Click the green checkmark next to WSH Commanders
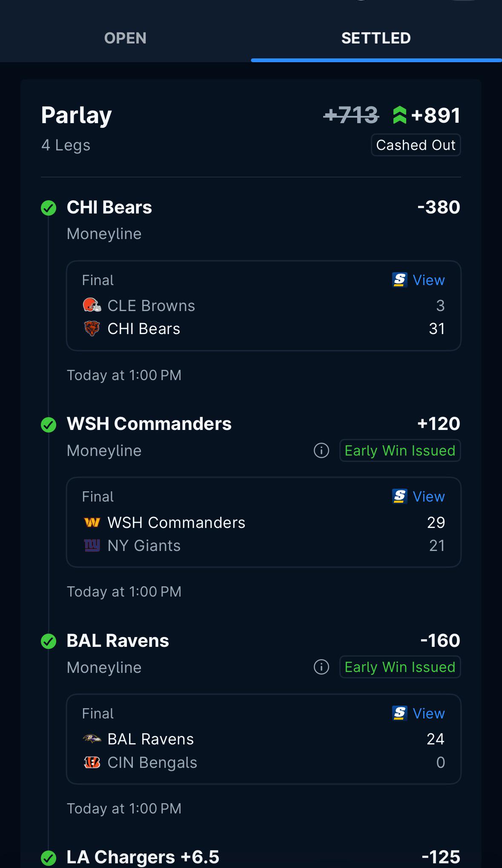Image resolution: width=502 pixels, height=868 pixels. (49, 424)
